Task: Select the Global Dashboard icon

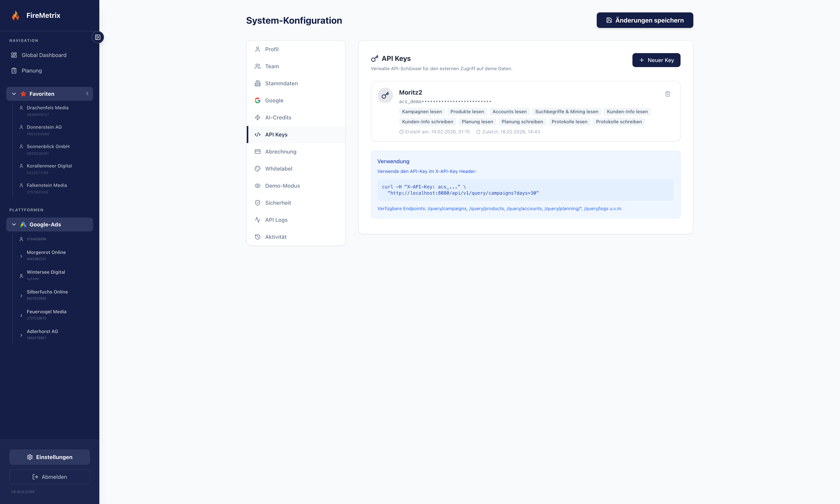Action: (x=14, y=55)
